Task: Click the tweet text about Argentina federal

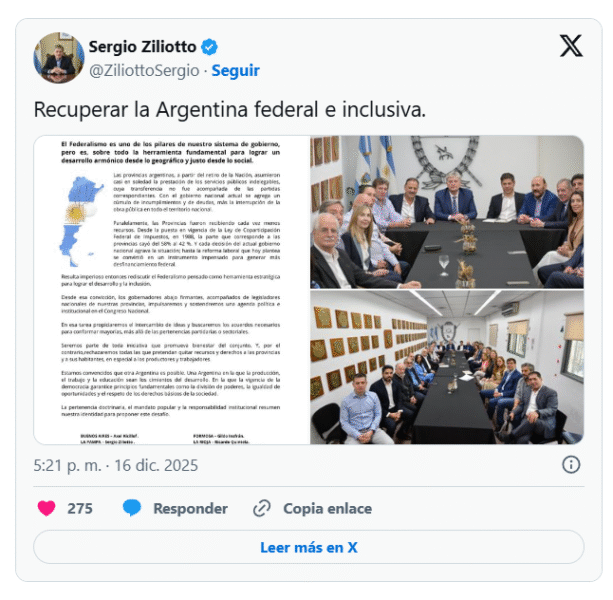Action: 229,109
